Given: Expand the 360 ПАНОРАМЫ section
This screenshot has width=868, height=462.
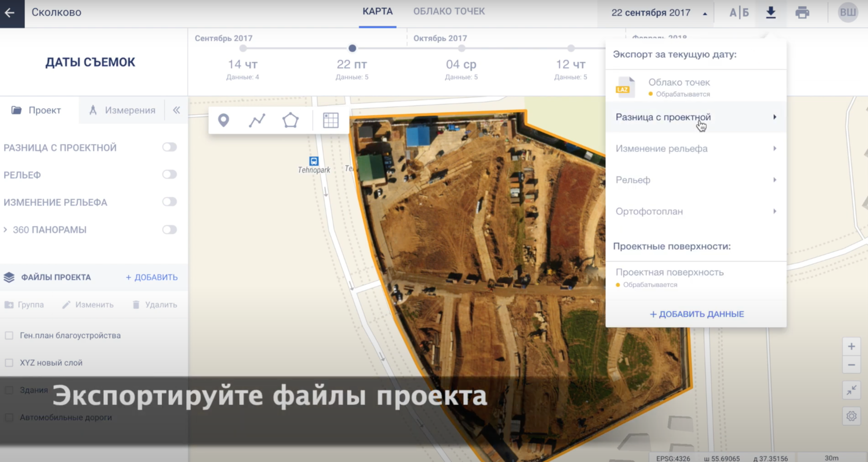Looking at the screenshot, I should pos(5,229).
